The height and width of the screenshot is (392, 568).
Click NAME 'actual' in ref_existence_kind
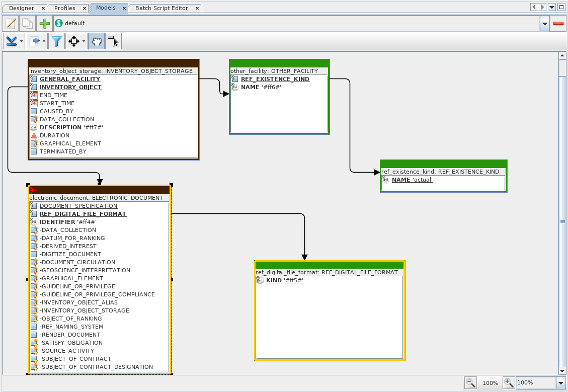point(412,180)
